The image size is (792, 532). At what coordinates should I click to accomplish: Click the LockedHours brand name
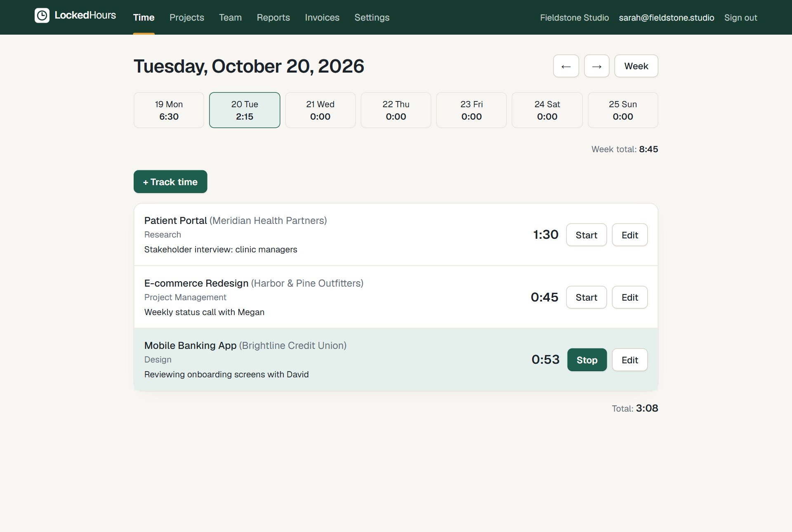coord(85,15)
